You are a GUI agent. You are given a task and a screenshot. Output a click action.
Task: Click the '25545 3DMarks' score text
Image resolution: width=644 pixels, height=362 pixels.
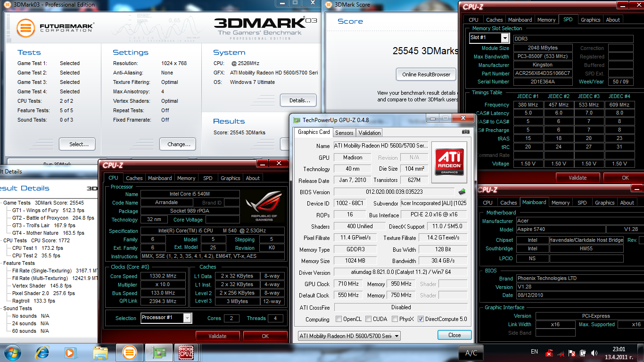click(426, 51)
